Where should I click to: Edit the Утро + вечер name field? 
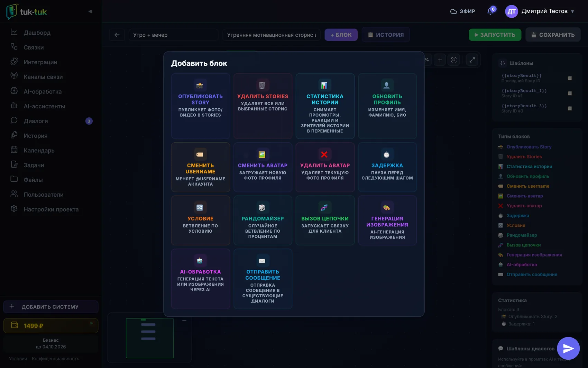pyautogui.click(x=173, y=35)
